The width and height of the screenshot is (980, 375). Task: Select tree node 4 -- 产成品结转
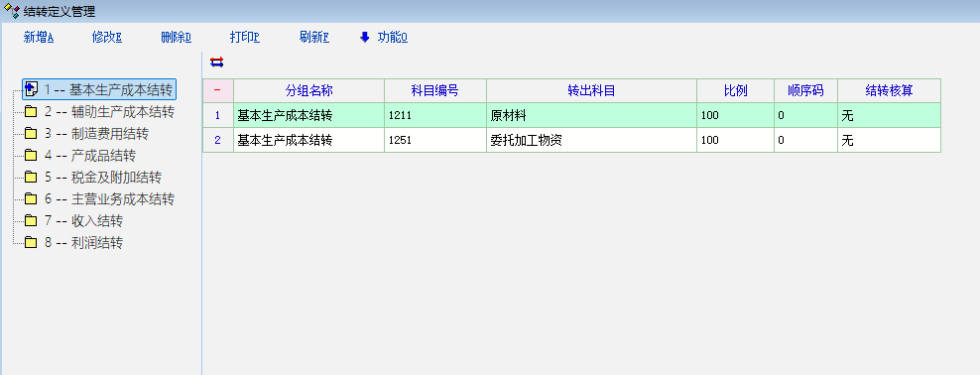click(89, 156)
